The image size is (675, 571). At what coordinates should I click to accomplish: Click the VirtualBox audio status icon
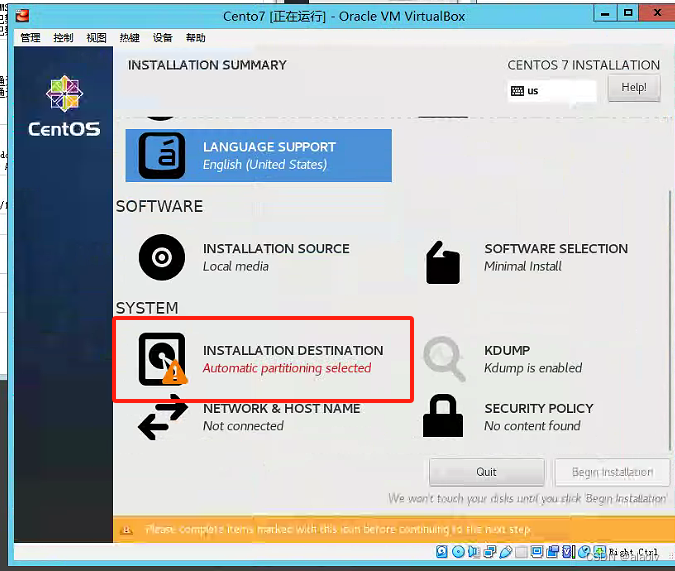pos(474,552)
